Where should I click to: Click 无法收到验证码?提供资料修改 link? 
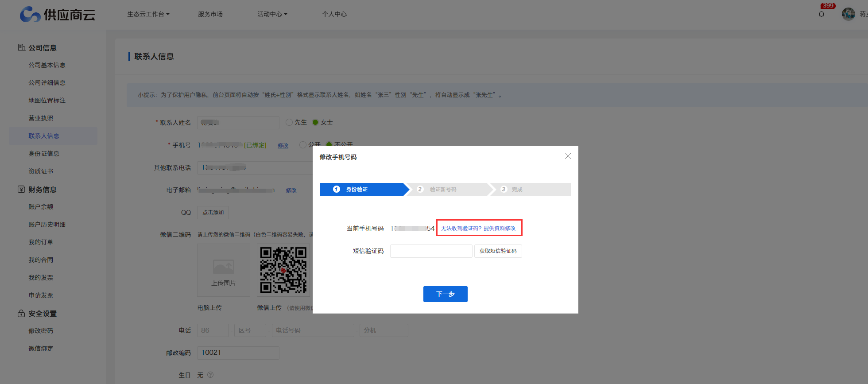(x=479, y=228)
